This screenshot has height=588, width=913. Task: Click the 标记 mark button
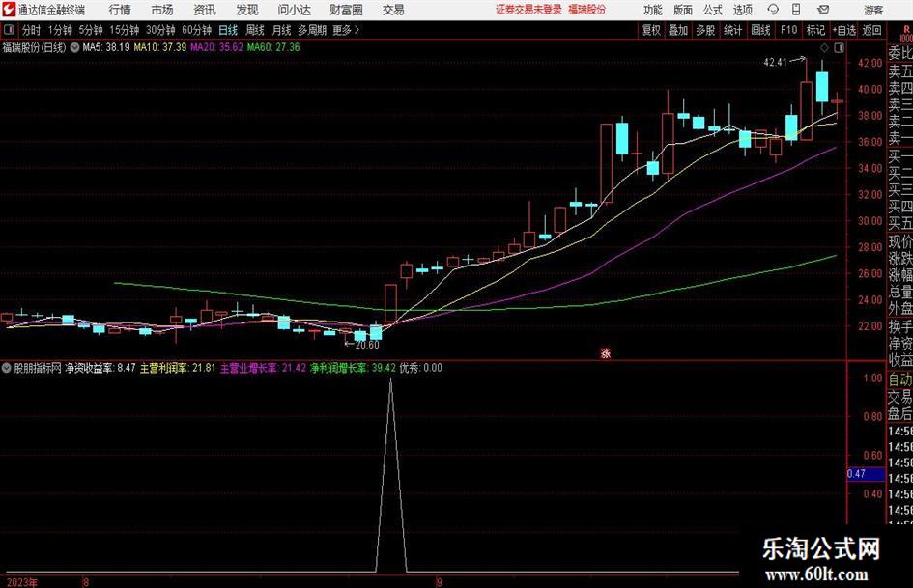tap(815, 30)
